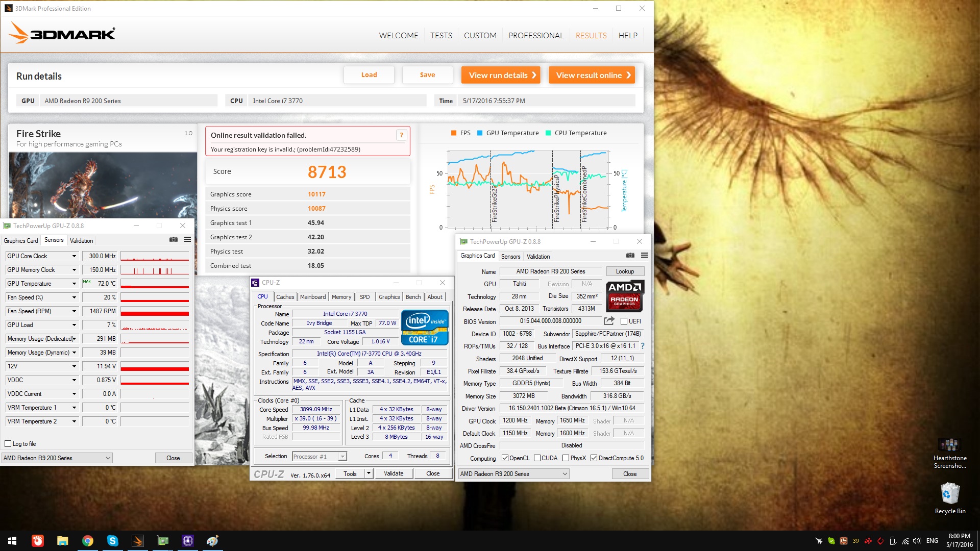Open the Processor #1 selection dropdown

click(342, 457)
